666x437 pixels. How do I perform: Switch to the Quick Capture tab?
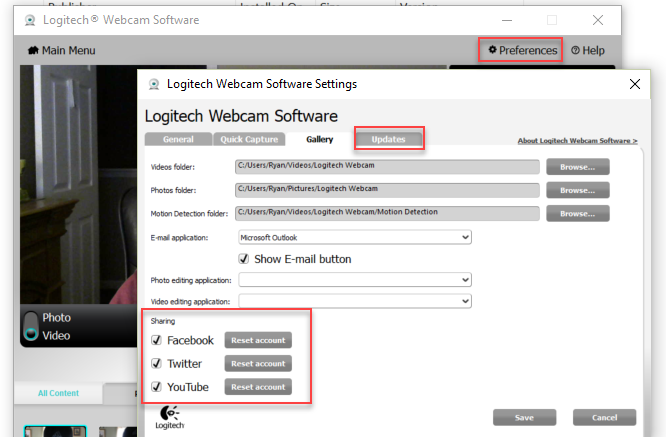click(x=249, y=139)
